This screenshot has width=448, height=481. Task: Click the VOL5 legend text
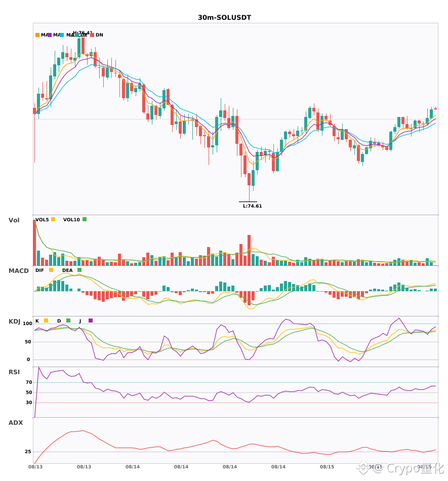pos(42,220)
